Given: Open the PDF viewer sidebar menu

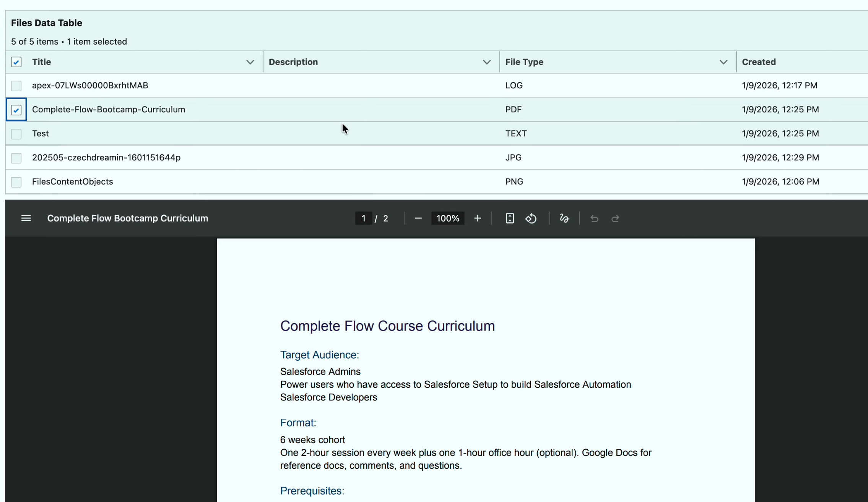Looking at the screenshot, I should (26, 218).
